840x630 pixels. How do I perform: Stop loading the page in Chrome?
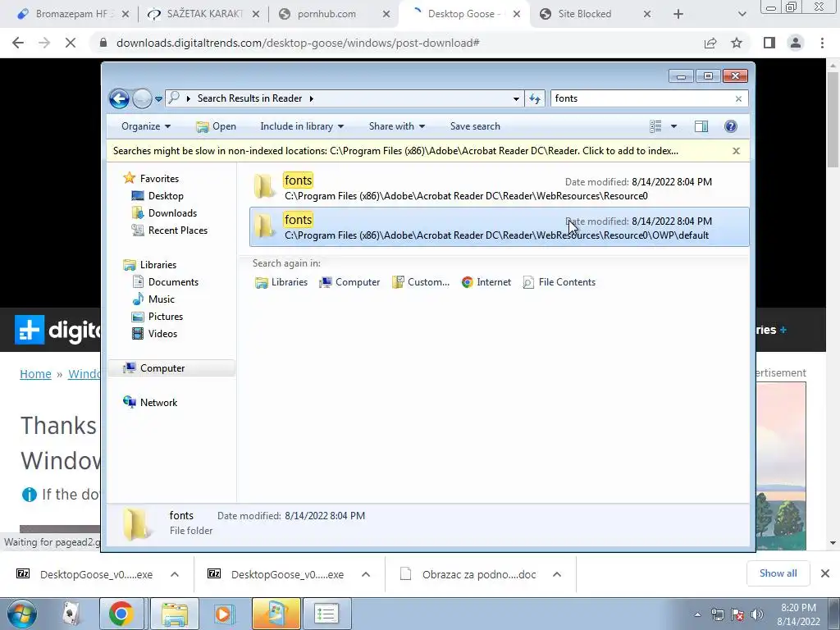[71, 43]
